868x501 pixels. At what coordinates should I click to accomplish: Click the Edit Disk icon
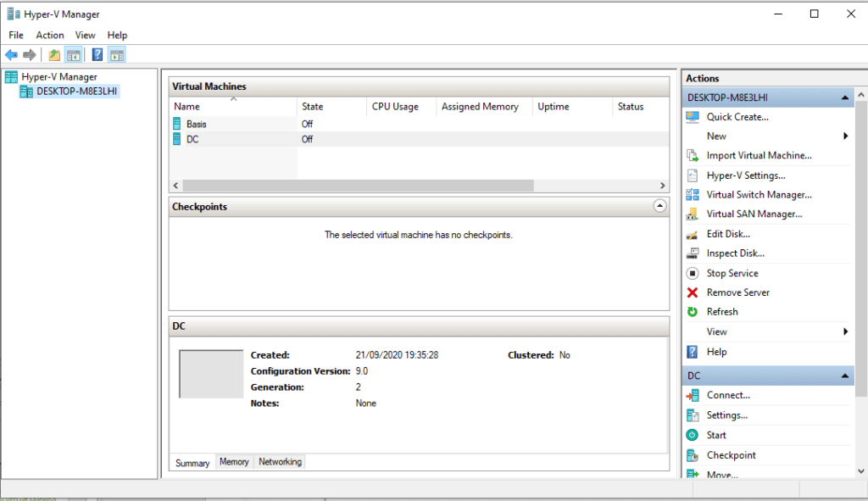click(x=693, y=234)
